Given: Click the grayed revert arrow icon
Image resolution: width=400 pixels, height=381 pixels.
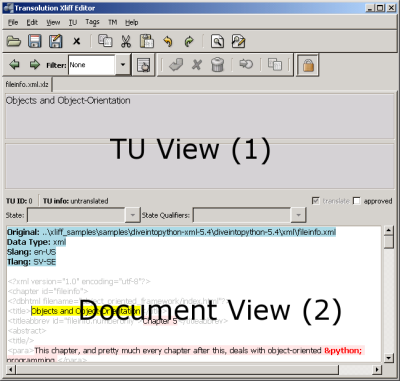Looking at the screenshot, I should pyautogui.click(x=246, y=64).
